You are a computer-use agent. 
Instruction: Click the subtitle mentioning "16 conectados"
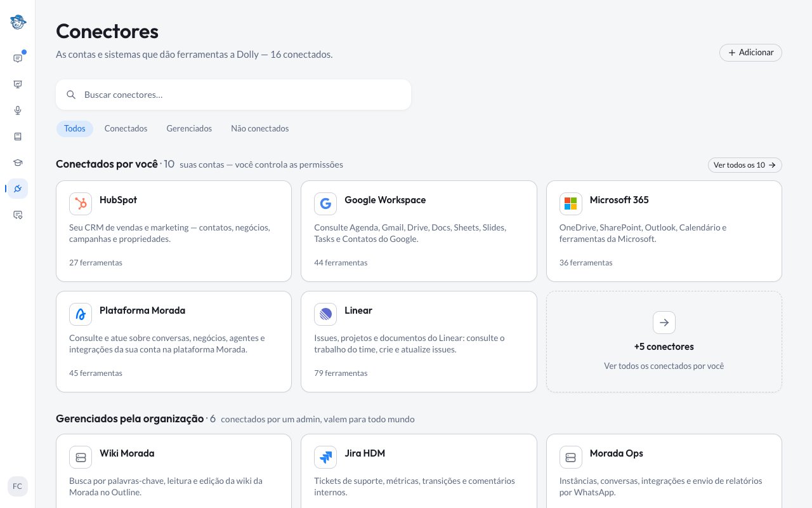point(194,55)
